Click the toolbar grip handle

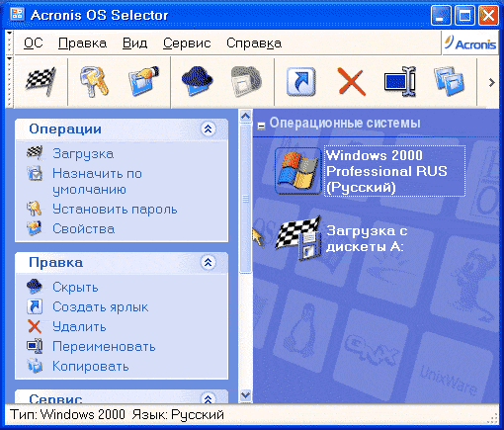click(x=9, y=81)
